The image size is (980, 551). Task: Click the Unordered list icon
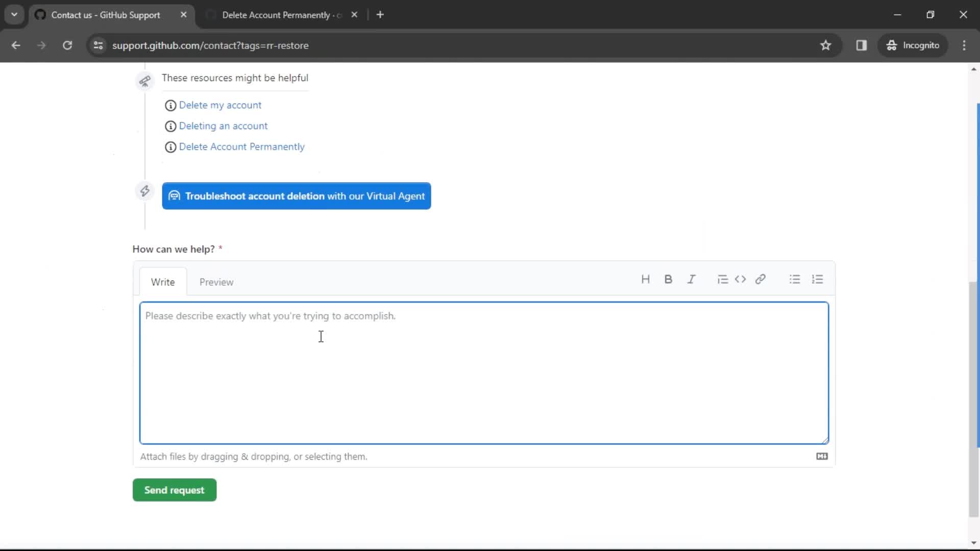(795, 279)
